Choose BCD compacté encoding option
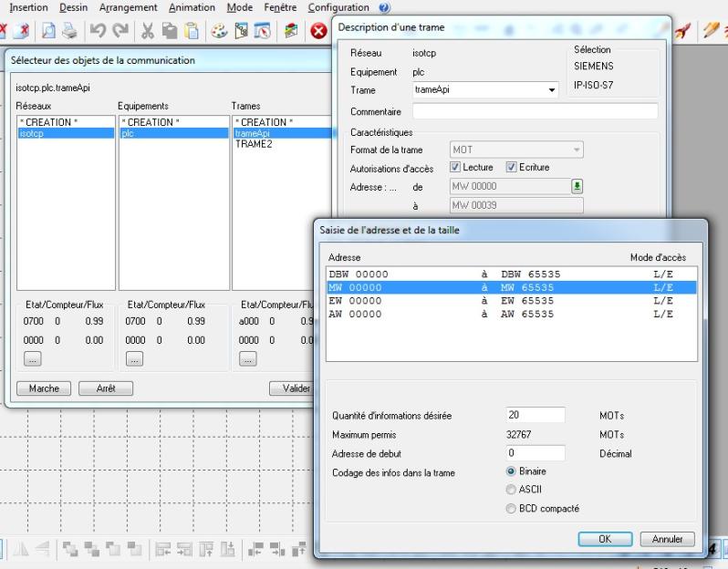728x569 pixels. pos(510,508)
